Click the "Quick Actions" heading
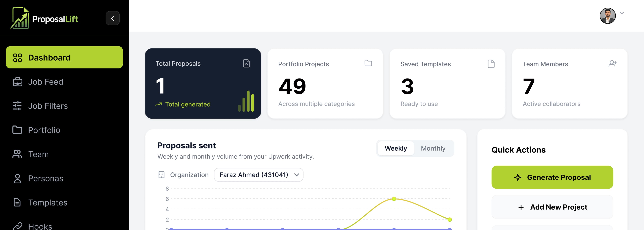 519,150
